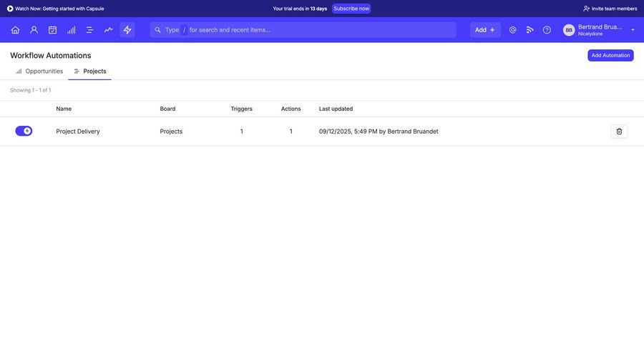Screen dimensions: 644x346
Task: Open the Reports line chart icon
Action: coord(108,30)
